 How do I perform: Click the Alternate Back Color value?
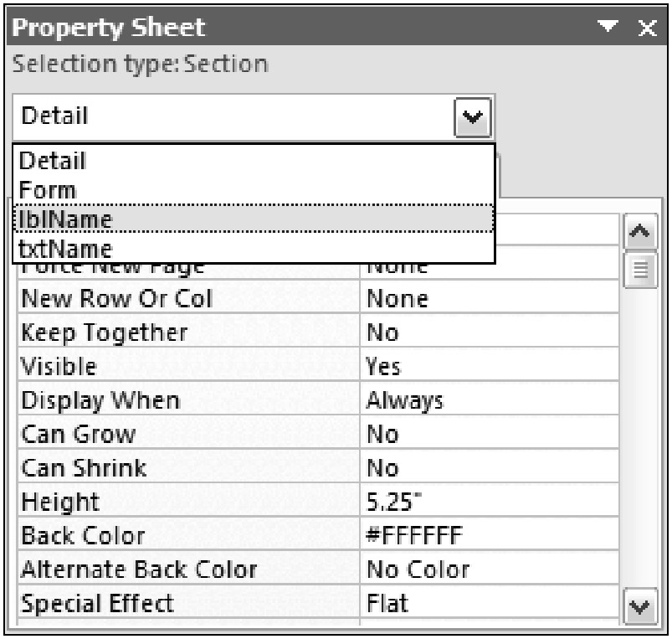pyautogui.click(x=489, y=569)
